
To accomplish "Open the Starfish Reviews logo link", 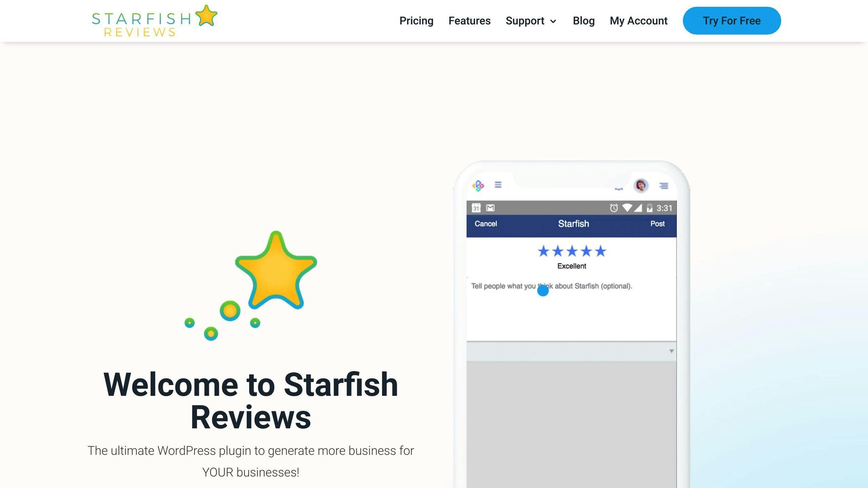I will (x=154, y=21).
